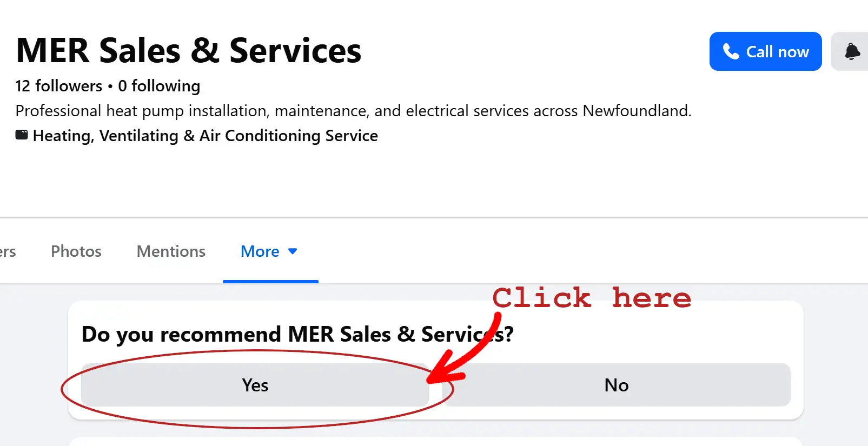868x446 pixels.
Task: Click the page description text
Action: (x=353, y=110)
